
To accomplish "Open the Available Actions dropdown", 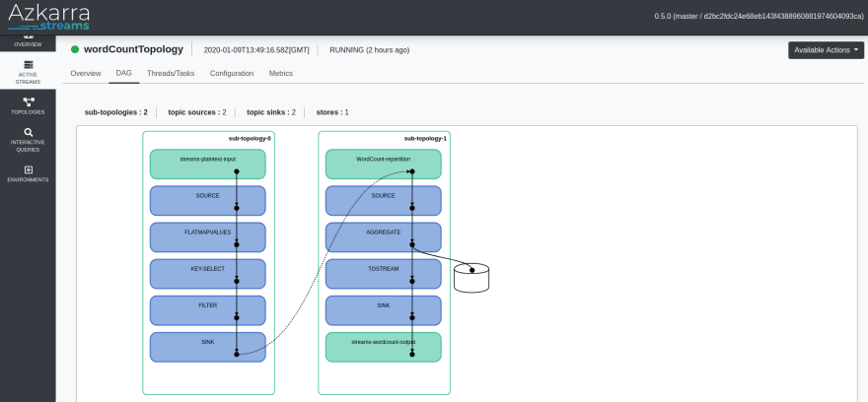I will coord(826,50).
